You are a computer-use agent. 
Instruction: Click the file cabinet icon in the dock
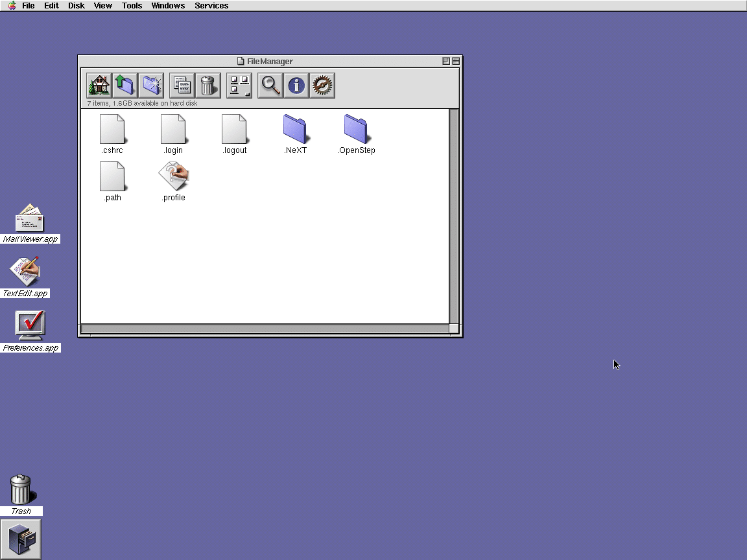(x=21, y=539)
